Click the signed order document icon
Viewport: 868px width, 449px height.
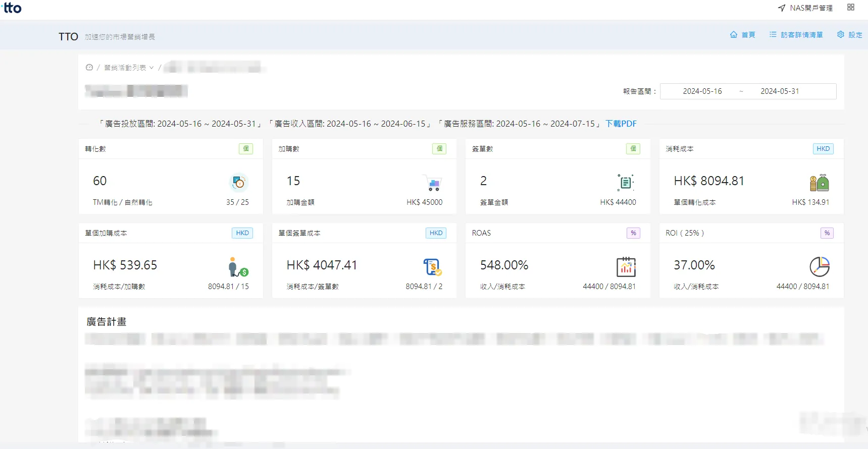pos(626,183)
